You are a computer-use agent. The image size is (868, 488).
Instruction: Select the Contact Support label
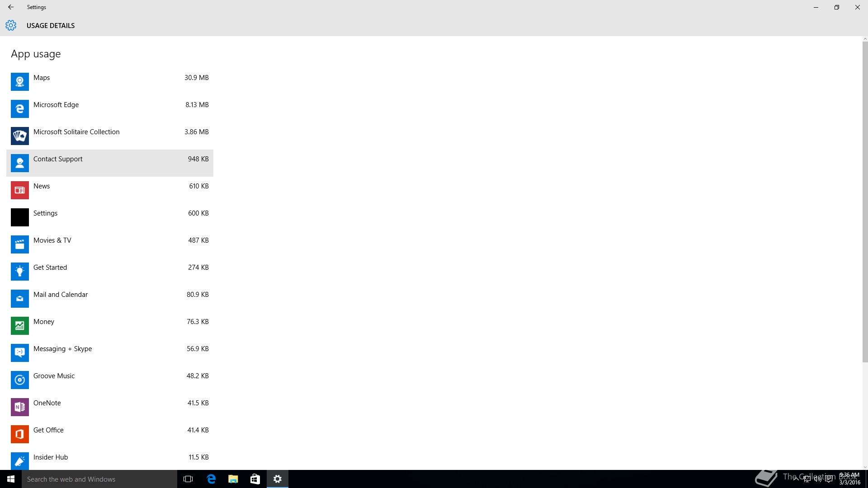pos(58,159)
